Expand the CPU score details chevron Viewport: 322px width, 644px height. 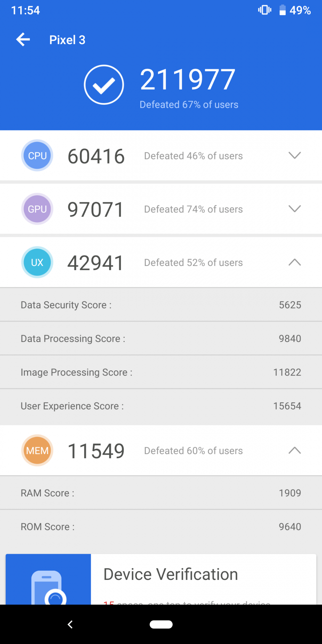[295, 156]
